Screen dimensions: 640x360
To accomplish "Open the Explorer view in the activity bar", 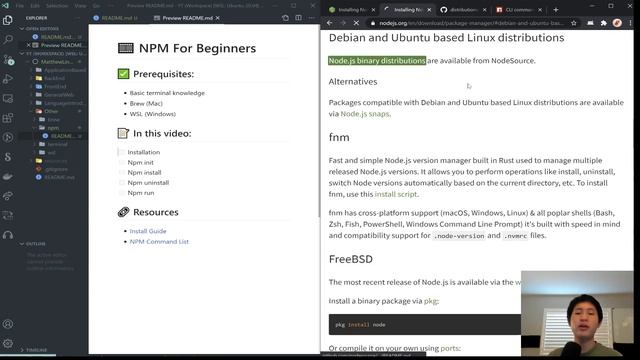I will point(8,20).
